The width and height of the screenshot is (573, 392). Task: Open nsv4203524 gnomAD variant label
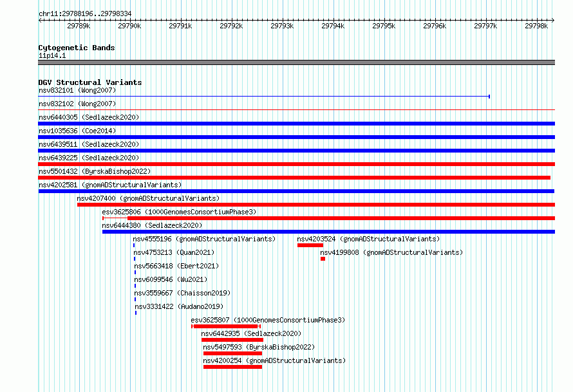point(368,239)
